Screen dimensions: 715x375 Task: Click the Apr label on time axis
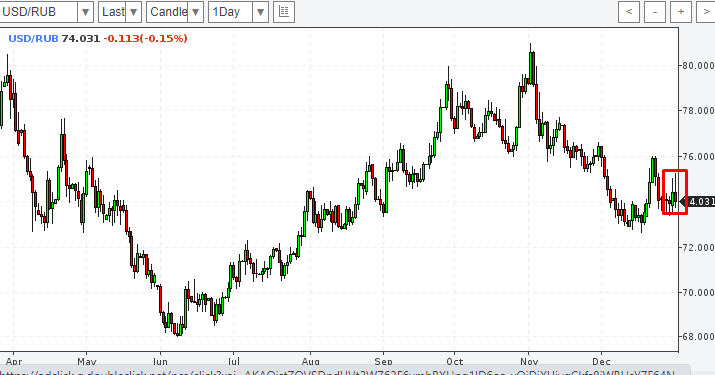[x=14, y=361]
